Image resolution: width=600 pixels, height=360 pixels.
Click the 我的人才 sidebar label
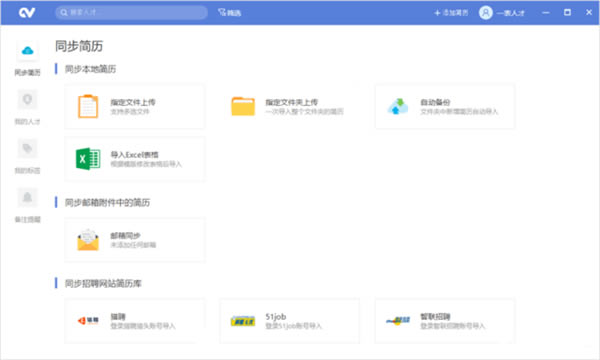(28, 121)
